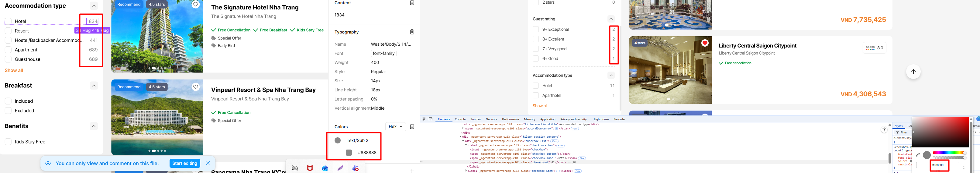Close the view-only notification banner

[x=208, y=163]
